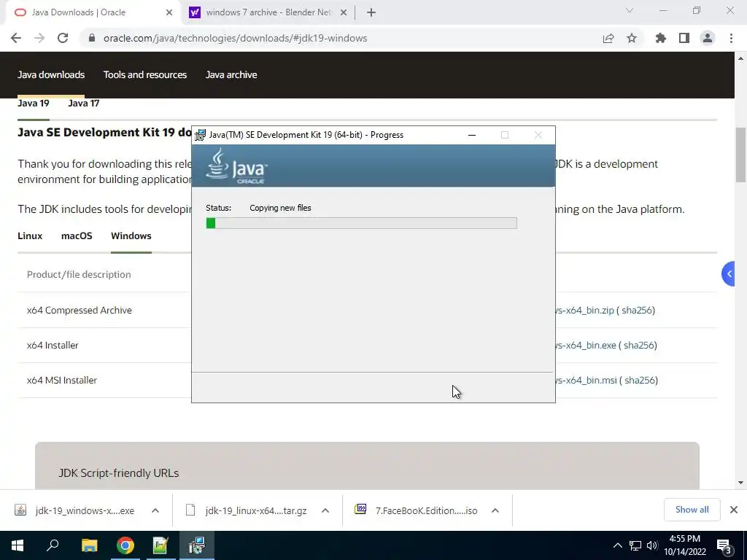Click the browser forward arrow

click(x=39, y=38)
